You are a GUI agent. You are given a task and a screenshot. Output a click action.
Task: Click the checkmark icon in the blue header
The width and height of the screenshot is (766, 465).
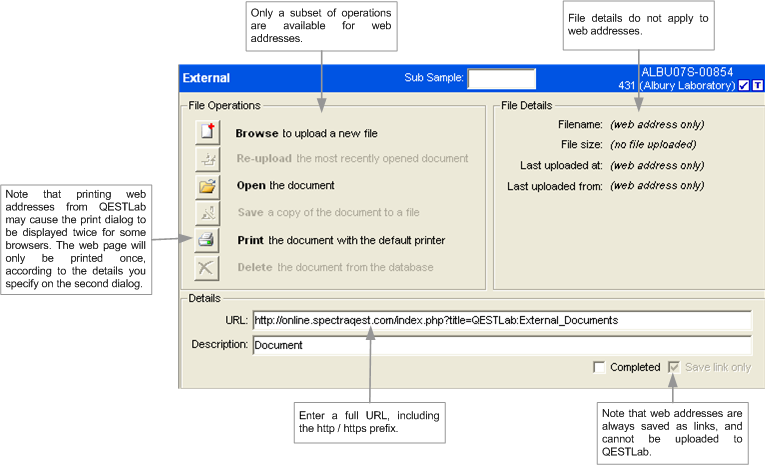(743, 86)
